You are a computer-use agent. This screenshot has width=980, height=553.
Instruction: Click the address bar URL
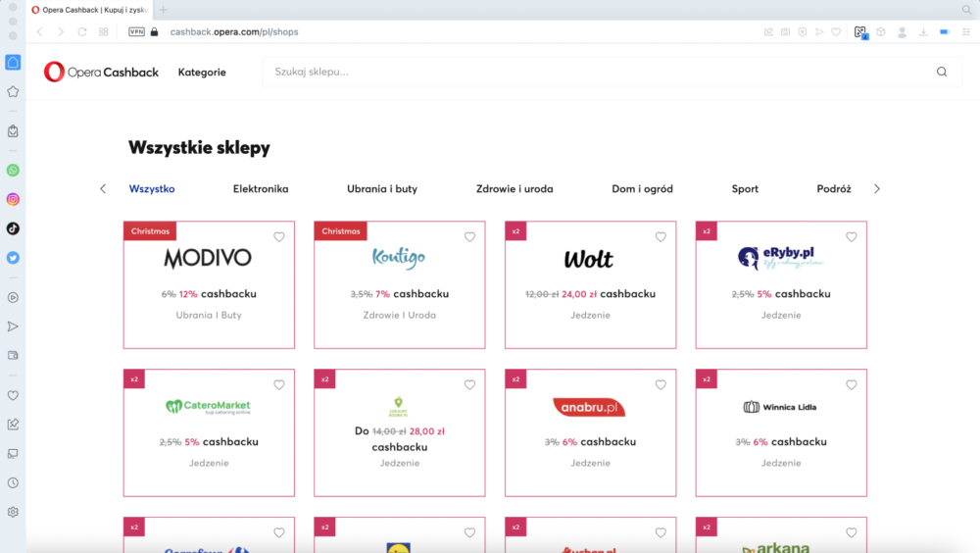pos(234,32)
